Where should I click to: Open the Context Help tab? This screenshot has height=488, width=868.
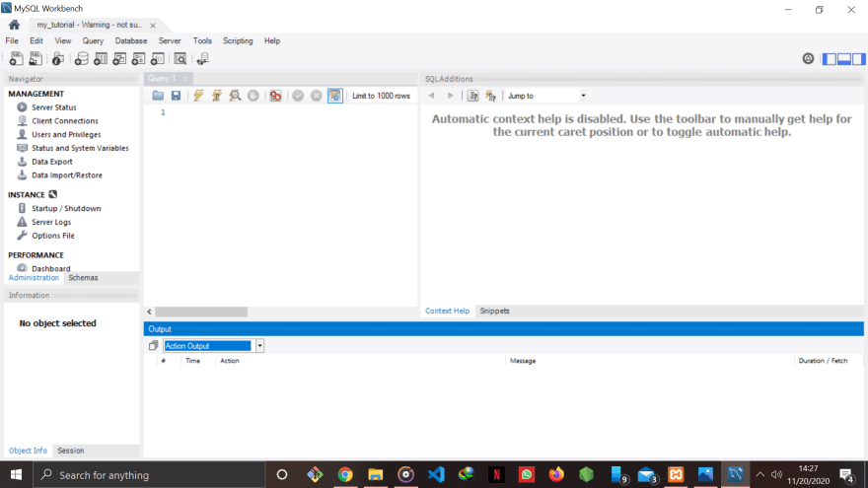coord(447,311)
